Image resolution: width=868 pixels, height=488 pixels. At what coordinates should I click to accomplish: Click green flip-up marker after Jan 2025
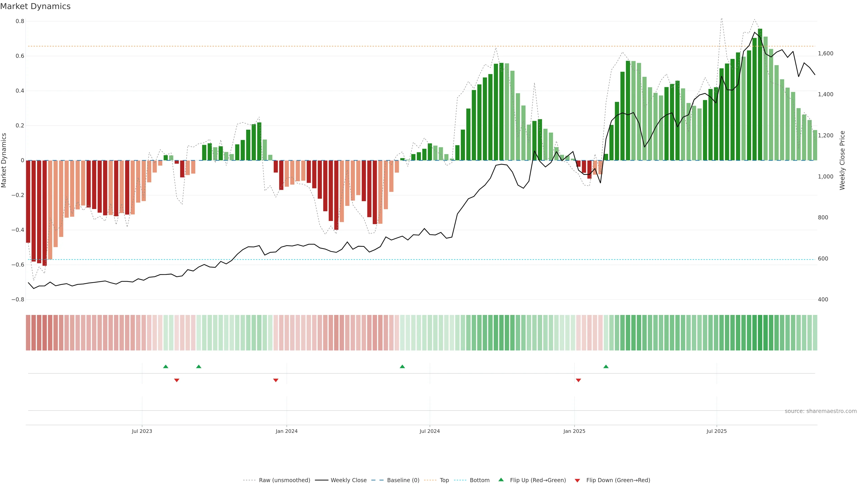pos(606,366)
